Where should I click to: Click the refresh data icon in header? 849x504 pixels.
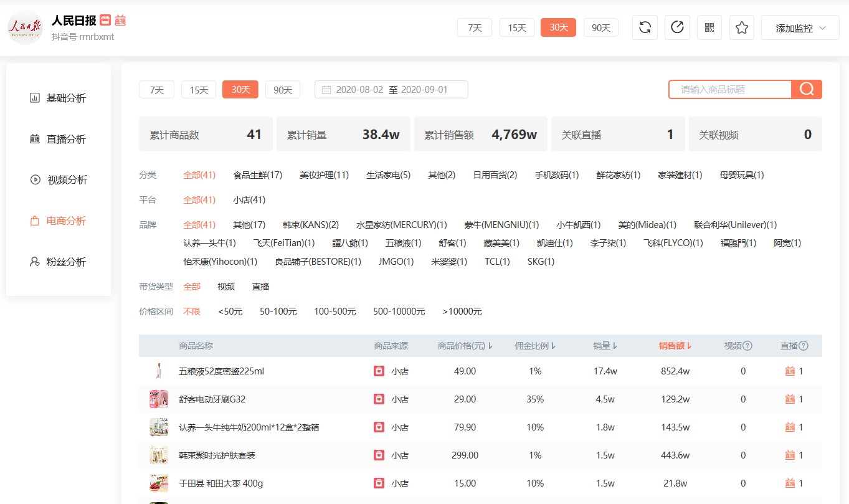click(x=645, y=27)
